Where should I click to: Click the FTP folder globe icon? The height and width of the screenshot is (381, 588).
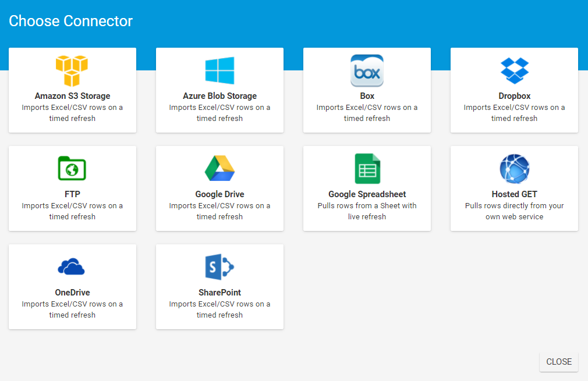tap(72, 168)
